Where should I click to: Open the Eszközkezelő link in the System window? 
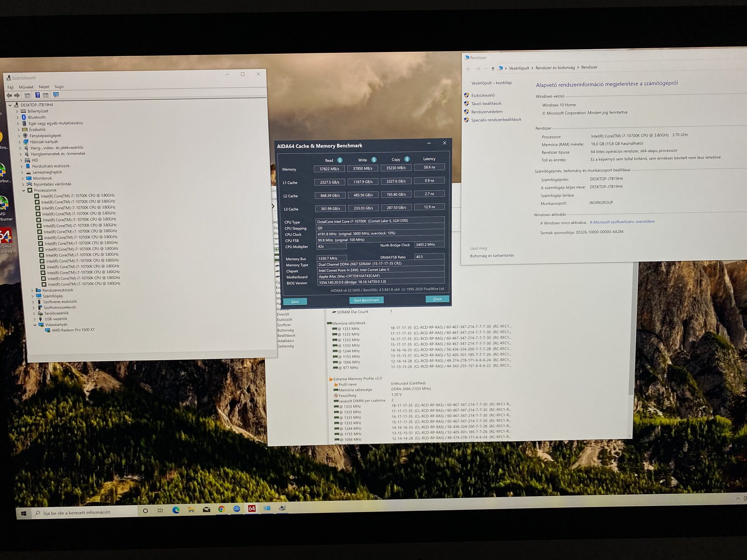[483, 95]
